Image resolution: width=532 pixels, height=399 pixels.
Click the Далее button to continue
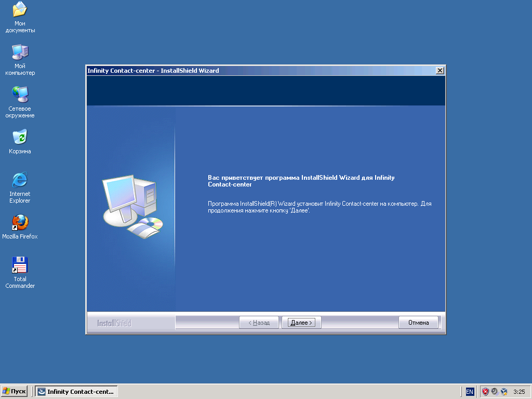click(301, 322)
